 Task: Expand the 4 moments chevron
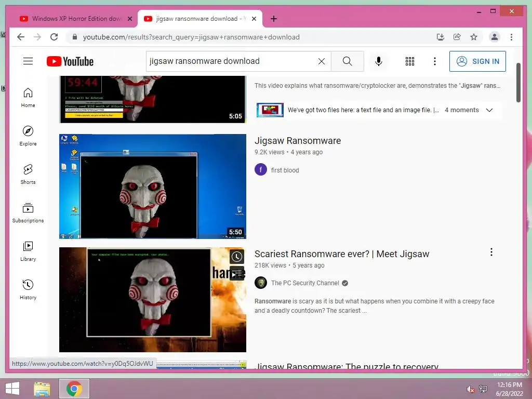[x=489, y=110]
